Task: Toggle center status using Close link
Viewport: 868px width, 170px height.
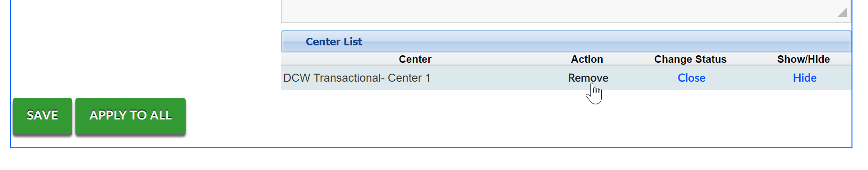Action: coord(691,78)
